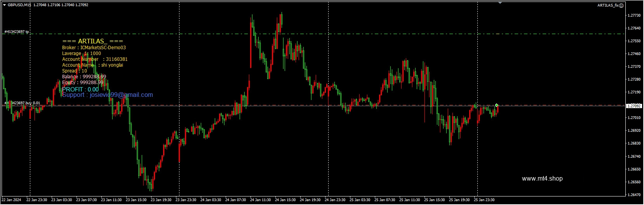This screenshot has height=205, width=644.
Task: Click the 1.26830 price scale label
Action: pos(634,143)
